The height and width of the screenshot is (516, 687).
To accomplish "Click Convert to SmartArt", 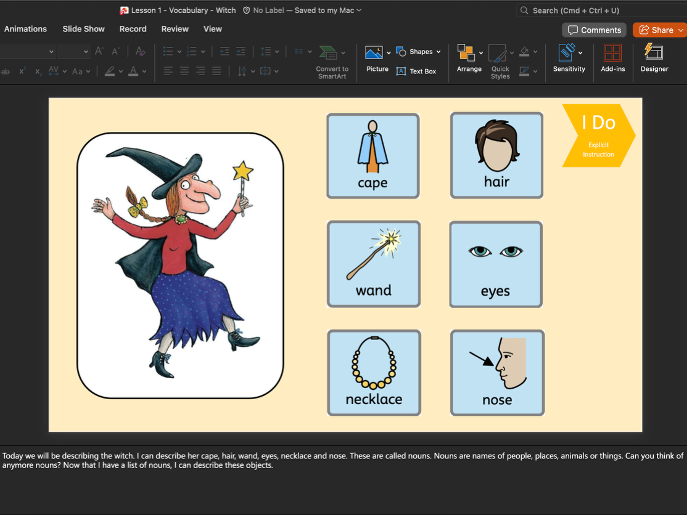I will point(332,62).
